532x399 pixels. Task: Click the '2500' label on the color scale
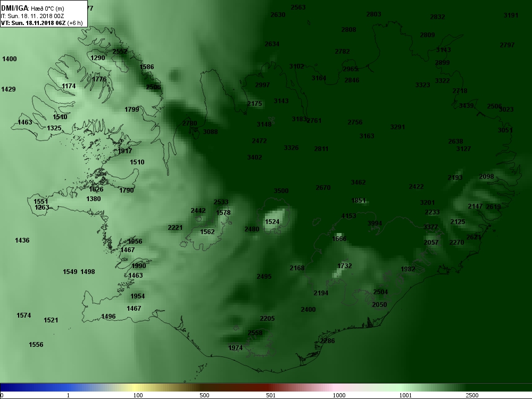pos(472,395)
